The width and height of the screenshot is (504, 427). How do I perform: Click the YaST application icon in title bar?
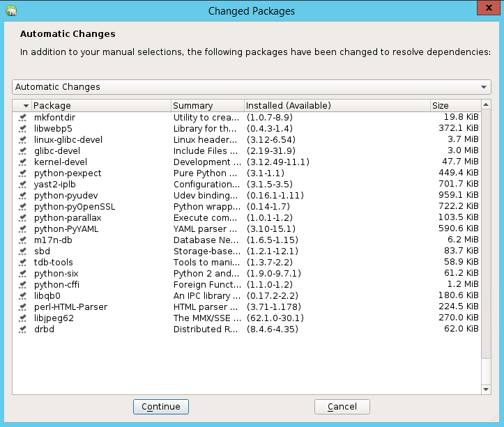pos(11,10)
